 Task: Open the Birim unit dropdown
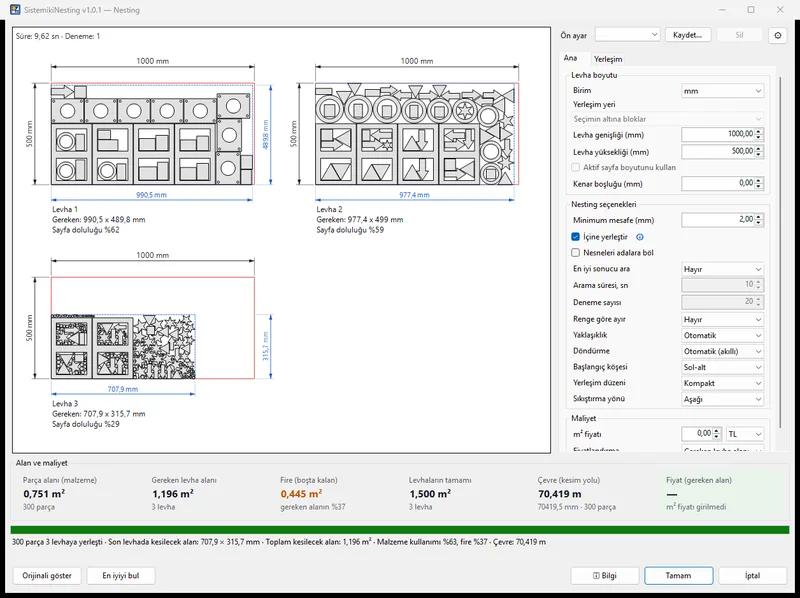tap(722, 91)
